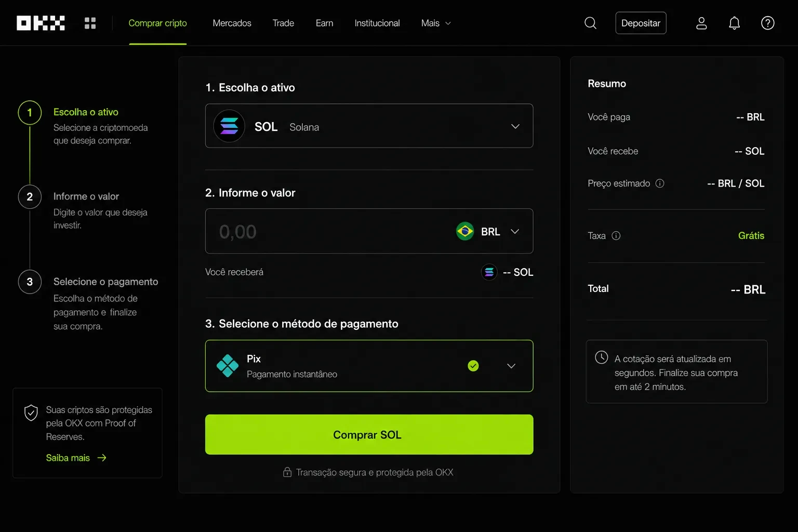Click the Pix diamond logo icon
798x532 pixels.
point(228,366)
